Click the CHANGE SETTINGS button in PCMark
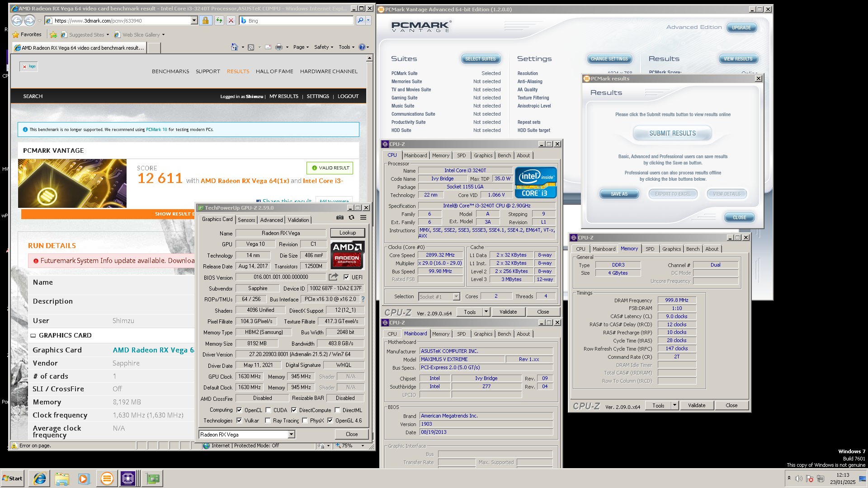This screenshot has width=868, height=488. [x=609, y=59]
